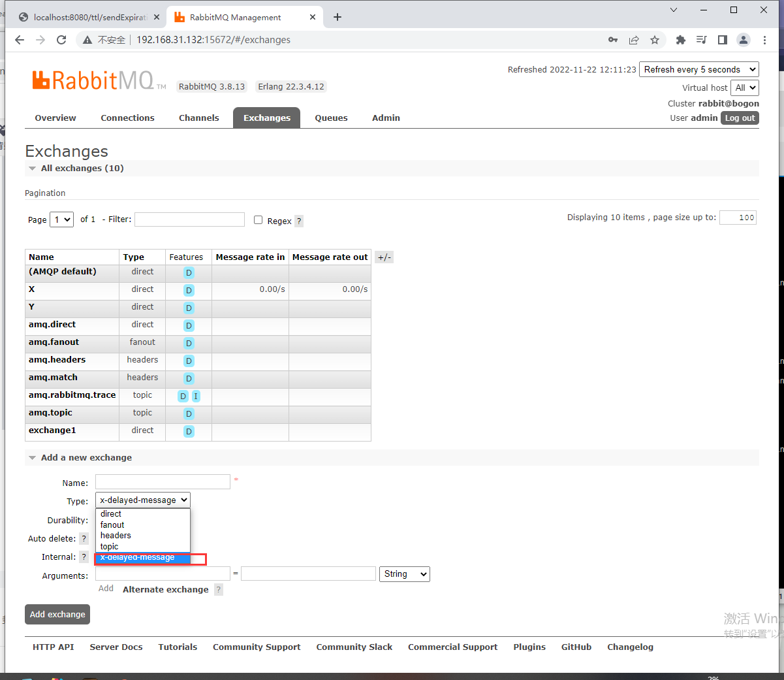This screenshot has height=680, width=784.
Task: Click the internal "I" badge on amq.rabbitmq.trace
Action: point(195,396)
